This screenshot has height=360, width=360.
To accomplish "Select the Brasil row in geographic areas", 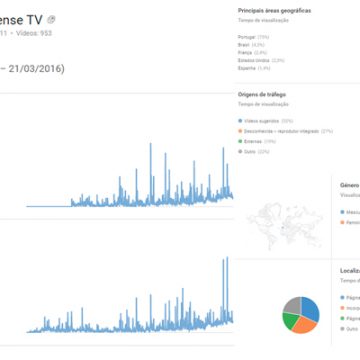I will coord(251,45).
